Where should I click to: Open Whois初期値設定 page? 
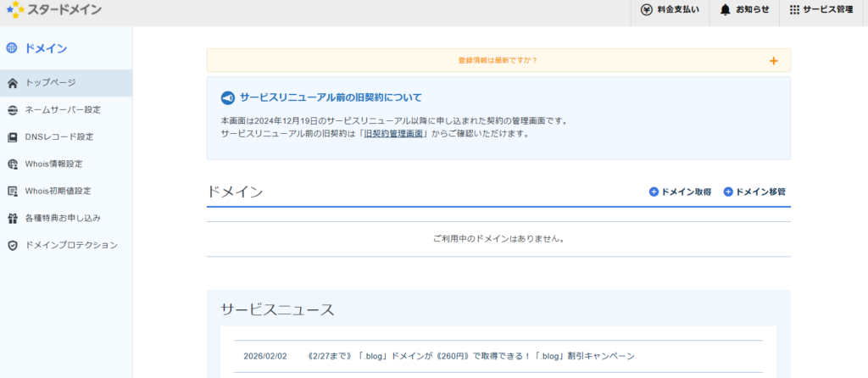point(58,192)
